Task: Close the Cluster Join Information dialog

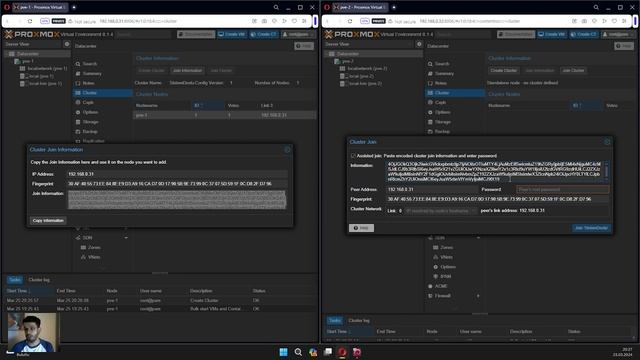Action: [x=287, y=150]
